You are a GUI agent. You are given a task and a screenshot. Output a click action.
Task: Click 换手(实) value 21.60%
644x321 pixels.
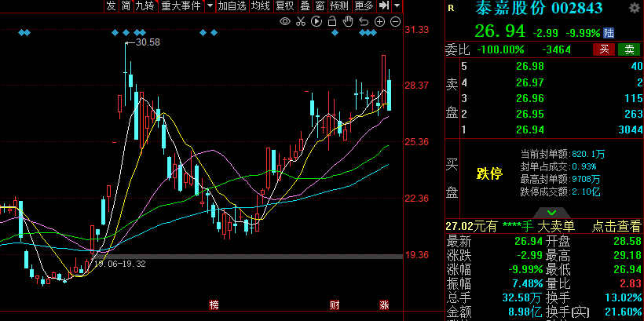623,311
